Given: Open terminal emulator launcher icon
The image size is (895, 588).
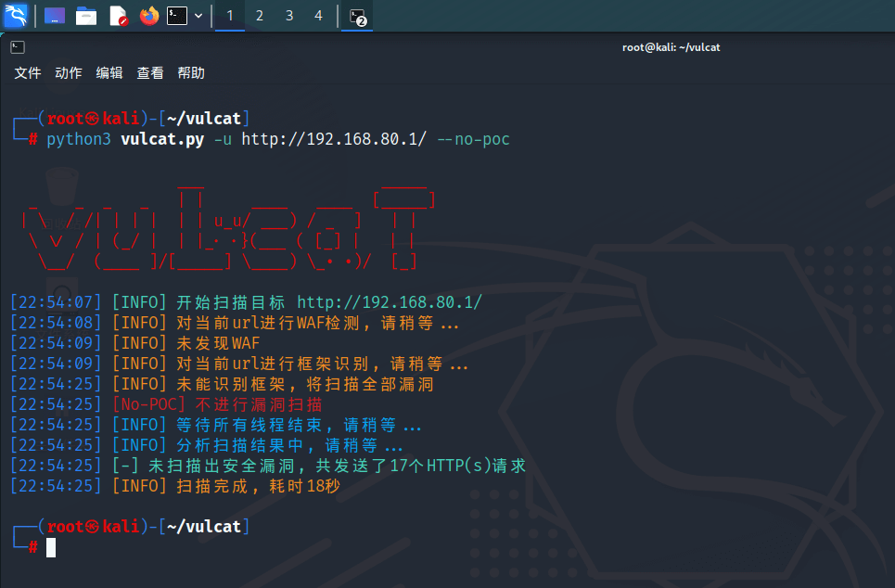Looking at the screenshot, I should pyautogui.click(x=177, y=16).
